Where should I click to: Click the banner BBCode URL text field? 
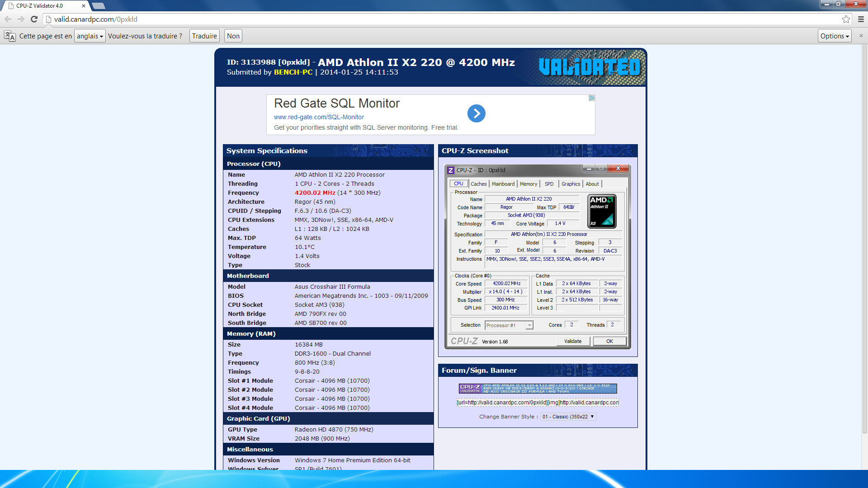coord(538,403)
